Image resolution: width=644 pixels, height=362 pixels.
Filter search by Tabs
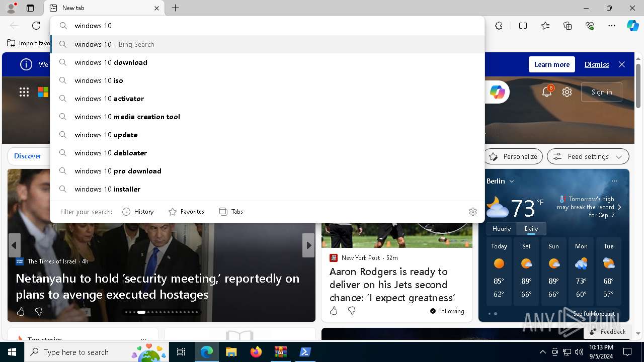pos(231,212)
